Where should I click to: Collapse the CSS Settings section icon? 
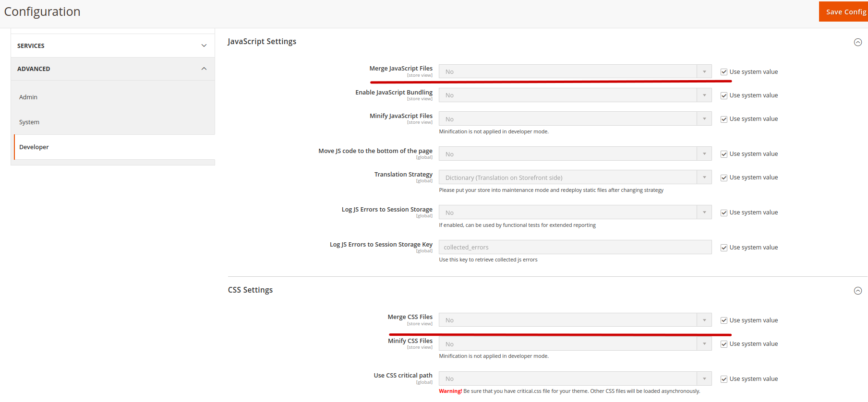point(857,291)
